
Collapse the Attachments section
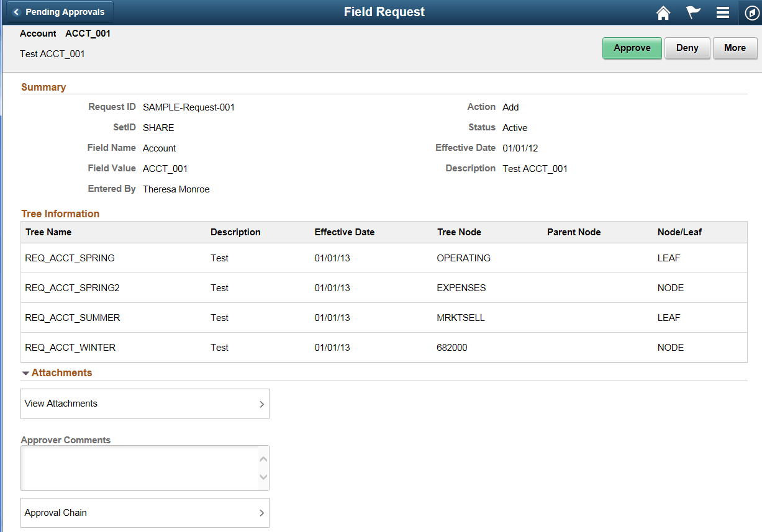click(25, 373)
